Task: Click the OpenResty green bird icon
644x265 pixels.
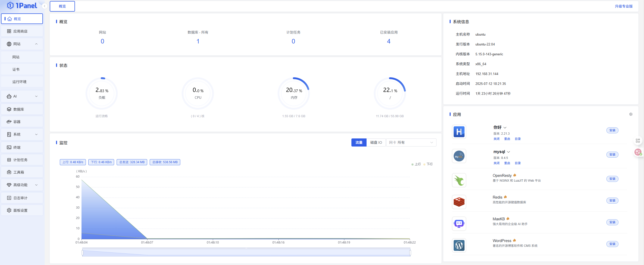Action: tap(459, 180)
